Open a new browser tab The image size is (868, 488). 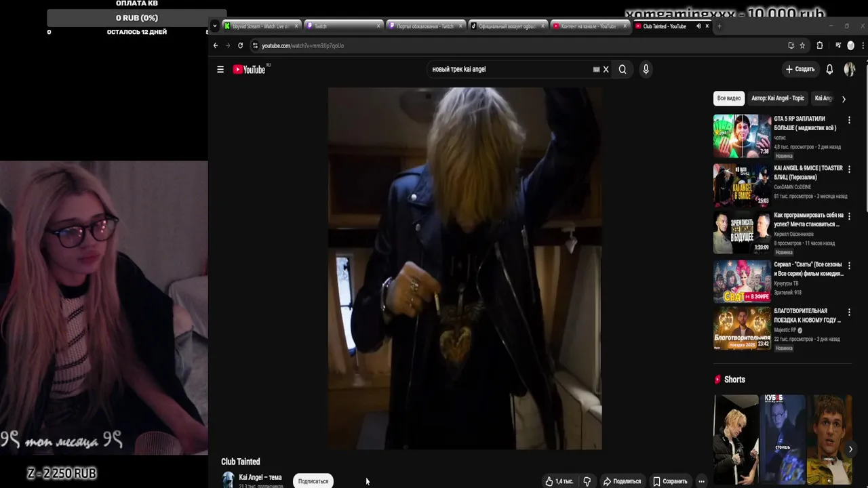[x=719, y=26]
